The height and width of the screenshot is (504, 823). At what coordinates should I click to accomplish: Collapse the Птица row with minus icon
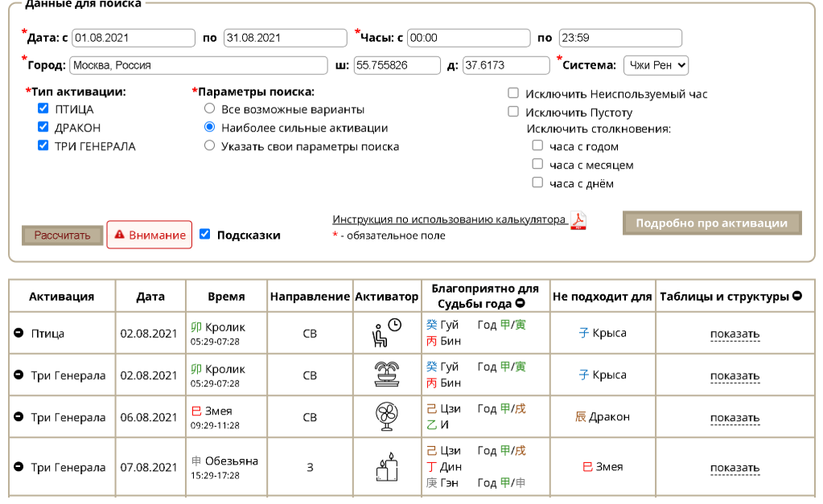pos(19,333)
